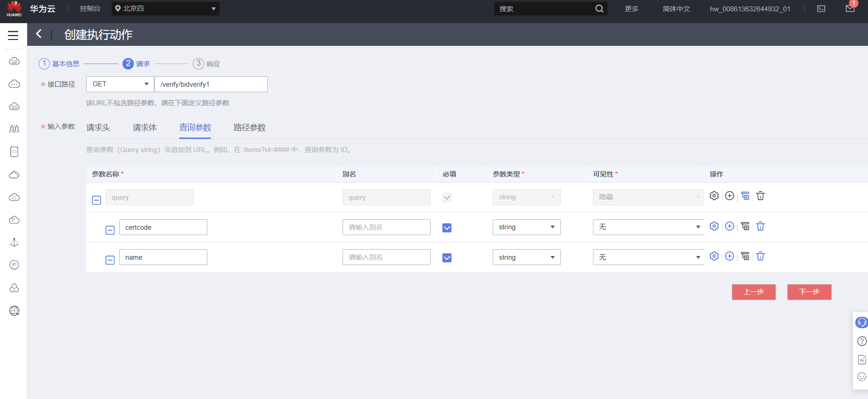868x399 pixels.
Task: Open the hw_008613632644932_01 account menu
Action: (750, 9)
